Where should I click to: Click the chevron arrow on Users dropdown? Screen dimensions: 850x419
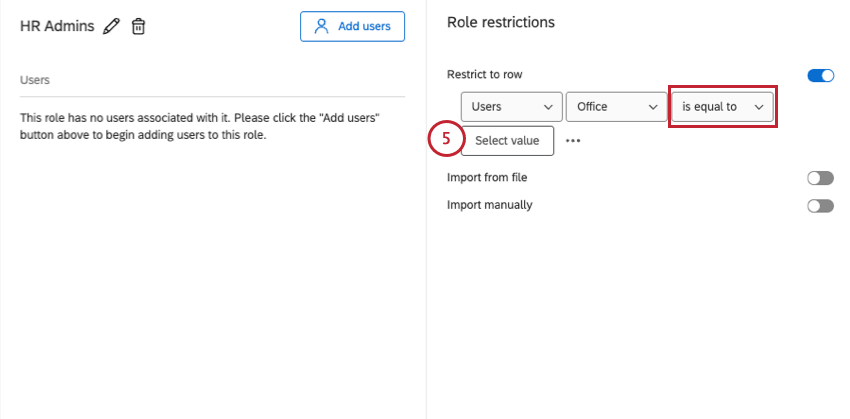(x=547, y=107)
